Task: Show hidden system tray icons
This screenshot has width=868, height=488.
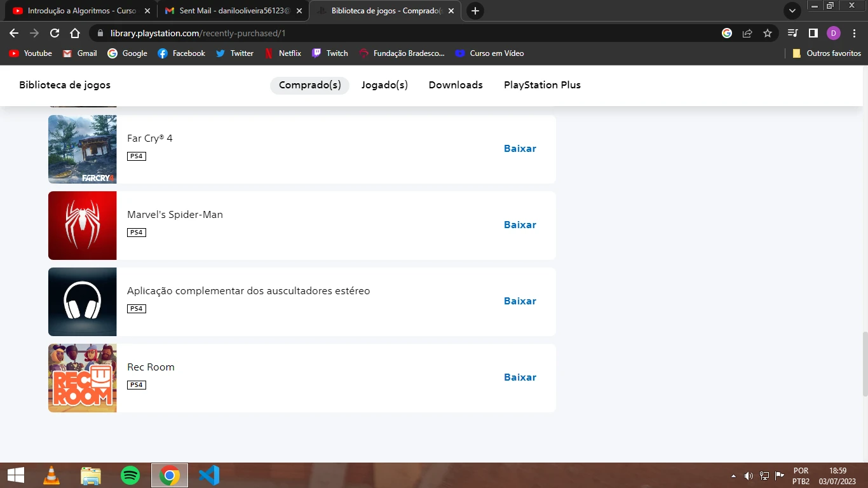Action: 734,476
